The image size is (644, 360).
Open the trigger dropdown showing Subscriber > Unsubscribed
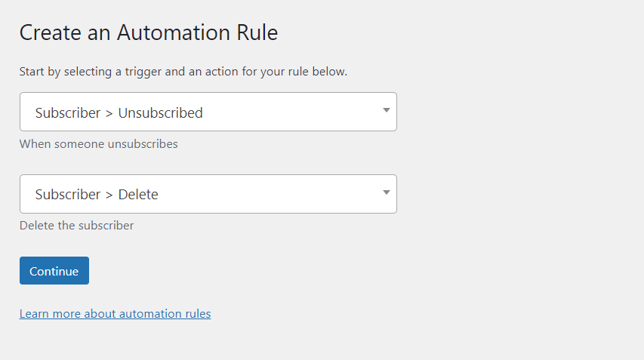point(208,112)
